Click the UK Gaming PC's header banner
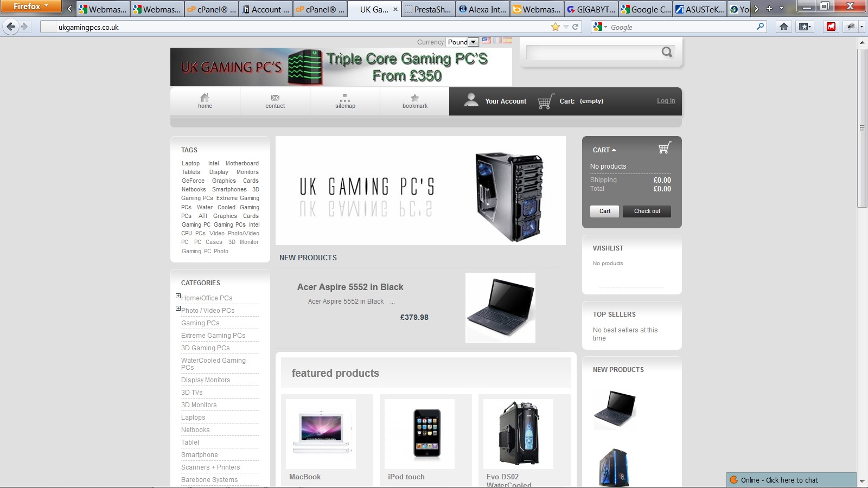Screen dimensions: 868x488 (341, 67)
